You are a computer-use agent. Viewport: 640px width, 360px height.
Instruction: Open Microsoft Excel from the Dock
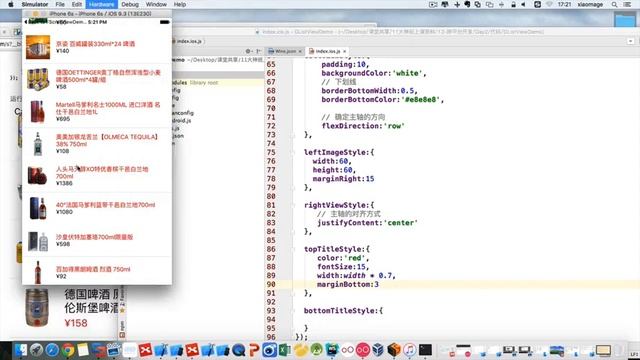point(285,350)
